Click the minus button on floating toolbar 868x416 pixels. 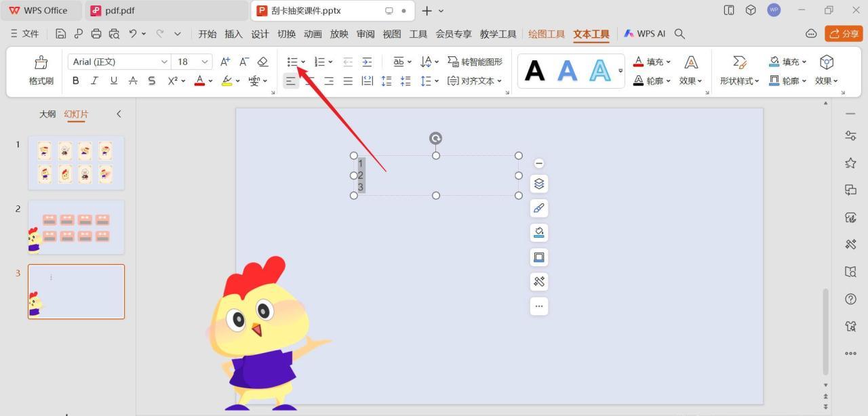pyautogui.click(x=539, y=163)
